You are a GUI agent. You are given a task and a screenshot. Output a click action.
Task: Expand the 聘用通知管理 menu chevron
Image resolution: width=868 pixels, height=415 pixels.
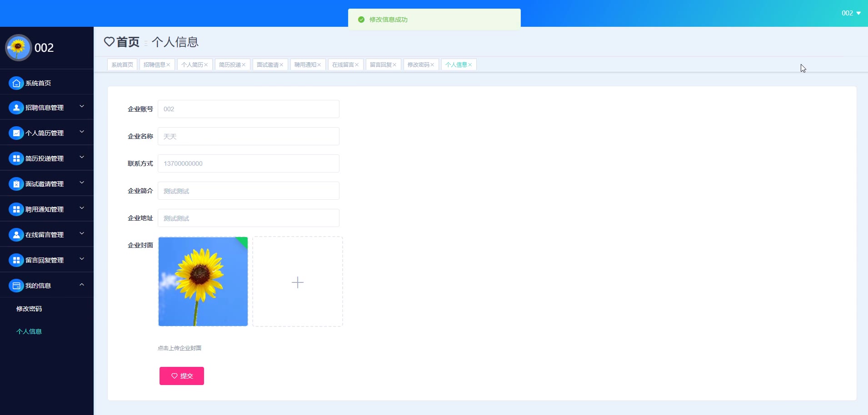coord(82,208)
